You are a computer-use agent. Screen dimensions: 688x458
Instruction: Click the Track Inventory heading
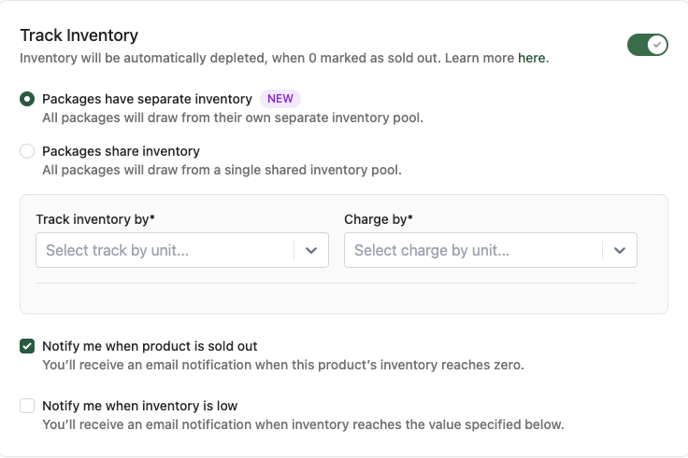point(79,36)
